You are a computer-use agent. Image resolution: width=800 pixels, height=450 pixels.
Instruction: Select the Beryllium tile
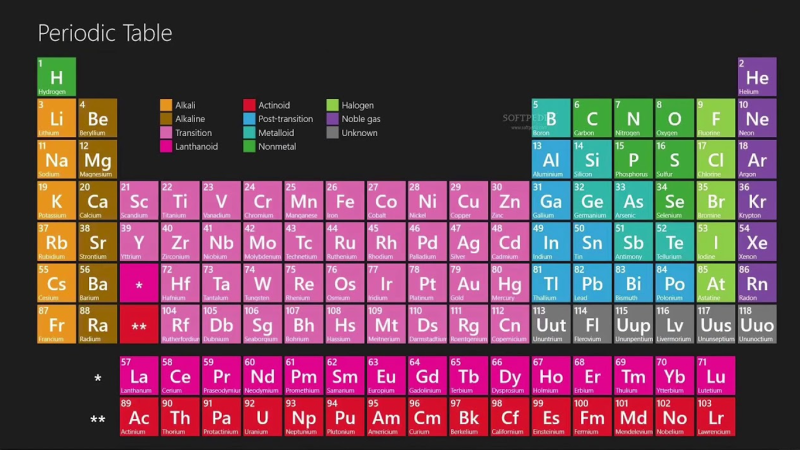pyautogui.click(x=97, y=118)
